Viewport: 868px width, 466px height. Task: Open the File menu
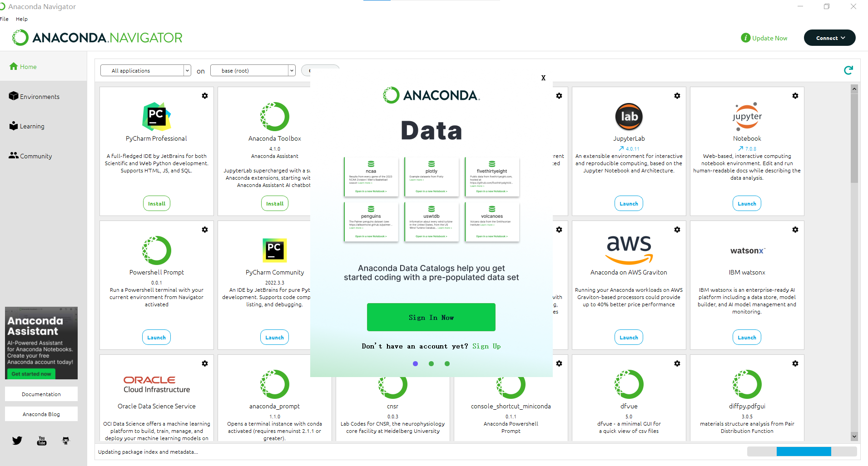point(4,19)
